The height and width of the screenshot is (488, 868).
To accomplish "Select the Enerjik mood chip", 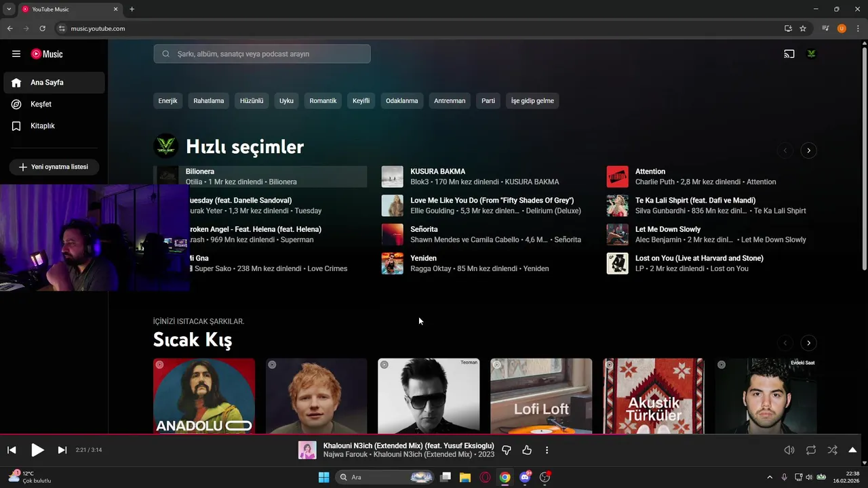I will click(x=167, y=101).
